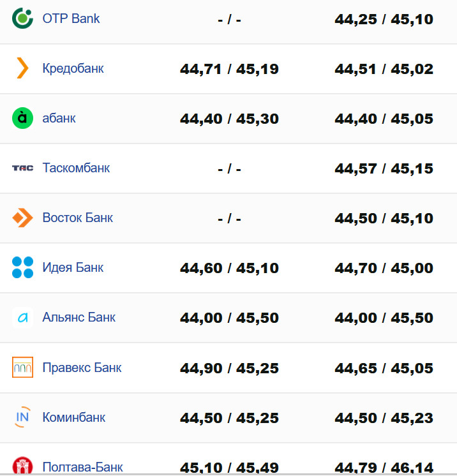Click the Альянс Банк logo icon

click(x=22, y=317)
